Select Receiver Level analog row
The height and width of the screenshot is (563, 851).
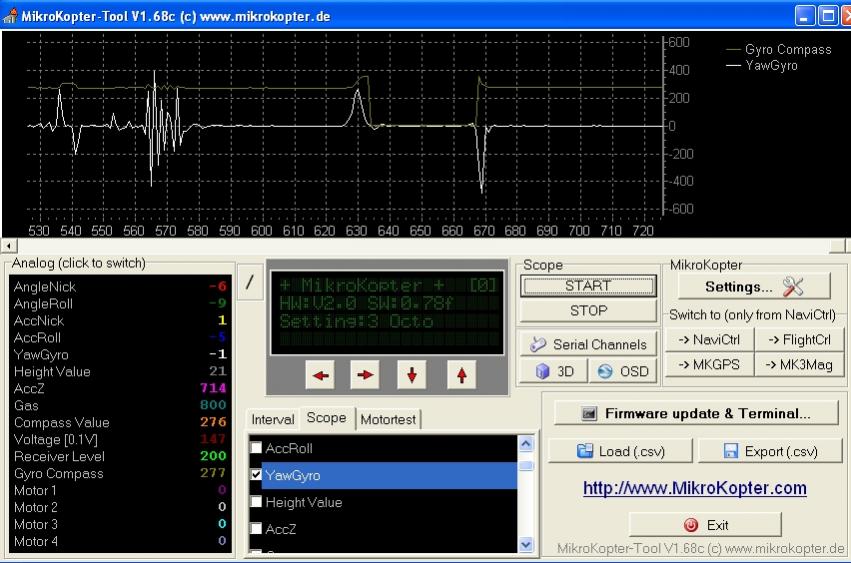(x=119, y=456)
